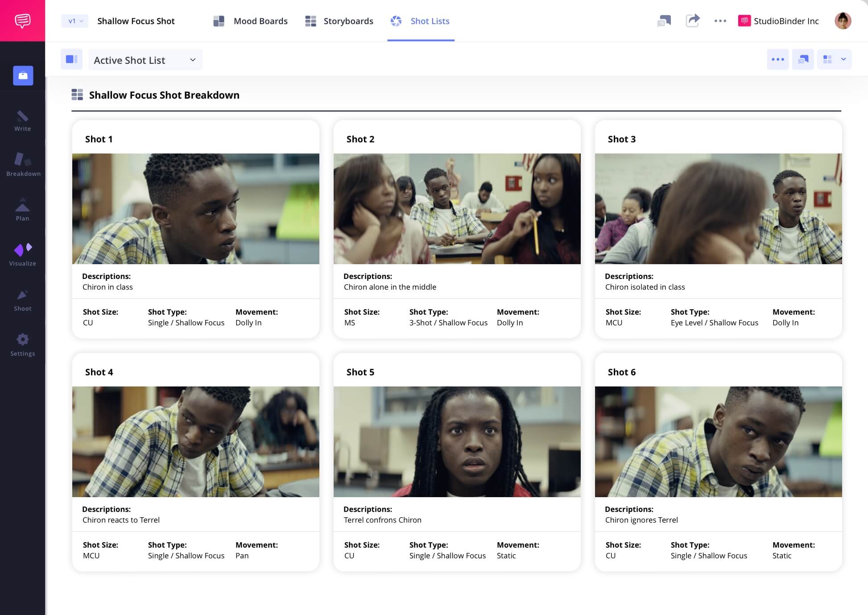Expand the layout view chevron on the right toolbar

click(x=843, y=59)
